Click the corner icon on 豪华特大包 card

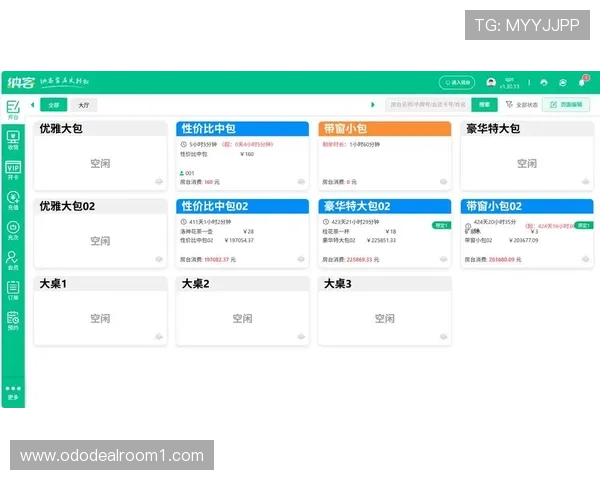click(585, 182)
